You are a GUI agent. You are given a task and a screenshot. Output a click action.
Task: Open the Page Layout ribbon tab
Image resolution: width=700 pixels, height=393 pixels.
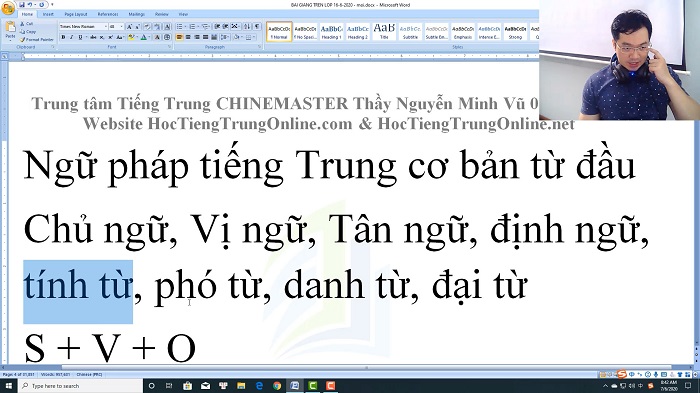(x=76, y=14)
